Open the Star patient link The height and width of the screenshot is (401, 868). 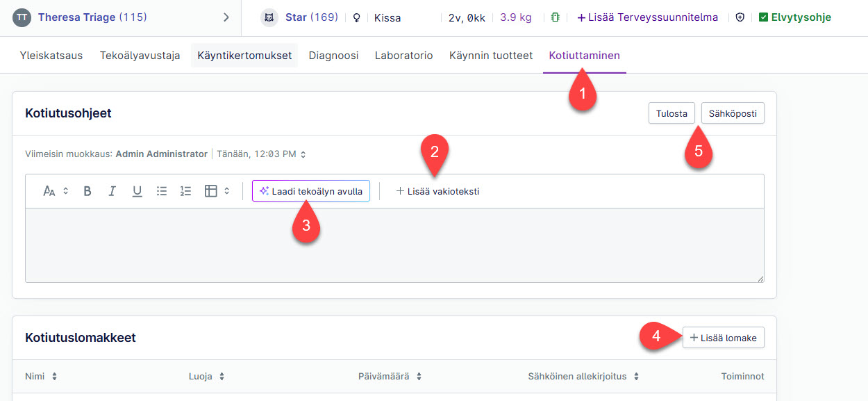pos(311,17)
